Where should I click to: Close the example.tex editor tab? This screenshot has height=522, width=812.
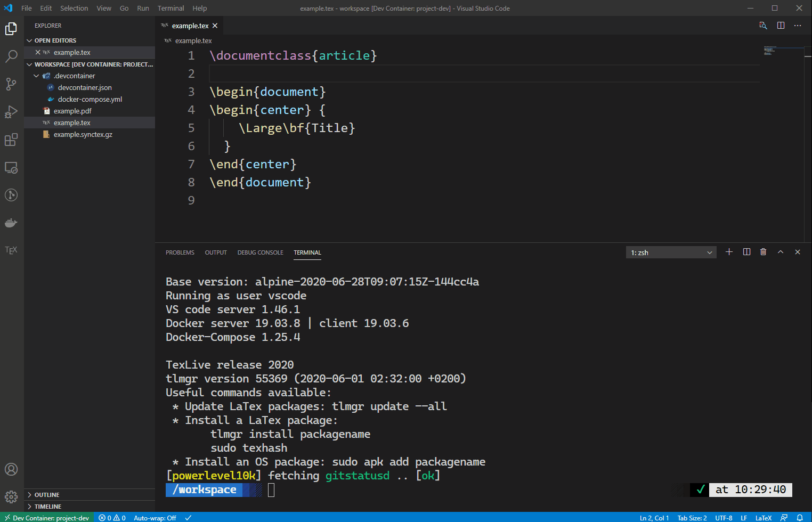coord(215,26)
